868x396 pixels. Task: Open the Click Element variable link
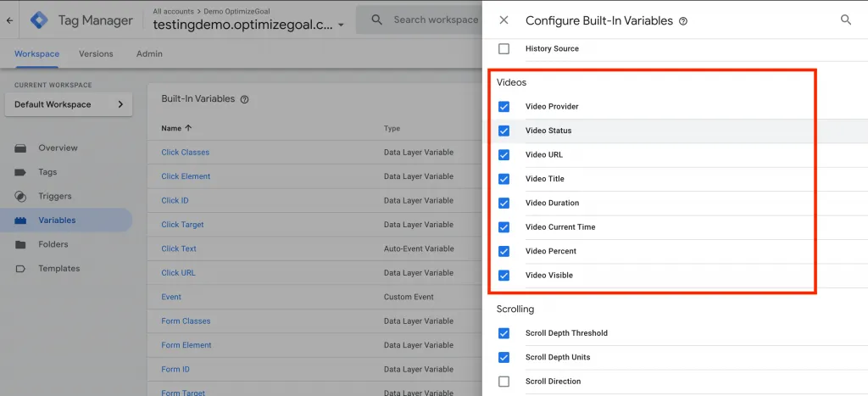click(186, 176)
